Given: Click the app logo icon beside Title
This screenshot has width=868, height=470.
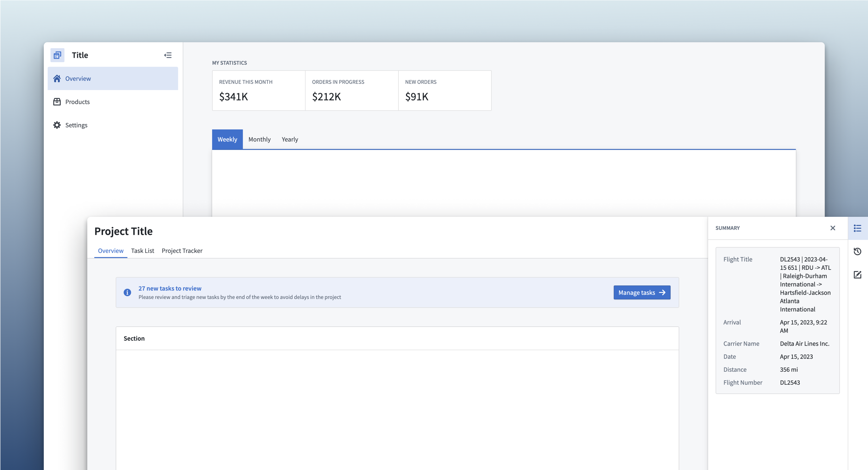Looking at the screenshot, I should [57, 55].
